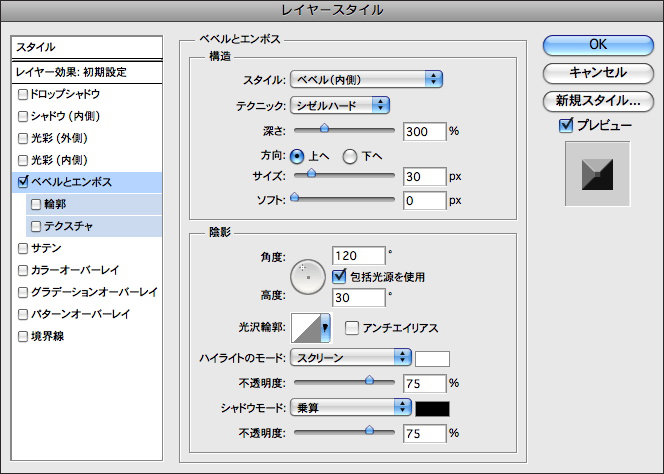
Task: Select the 下へ direction radio button
Action: point(350,156)
